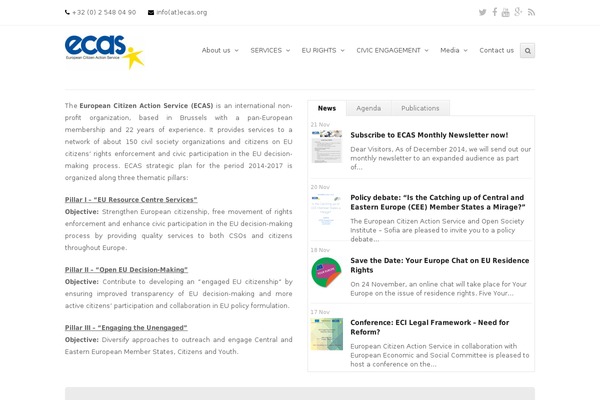Click the policy debate article thumbnail

coord(327,209)
